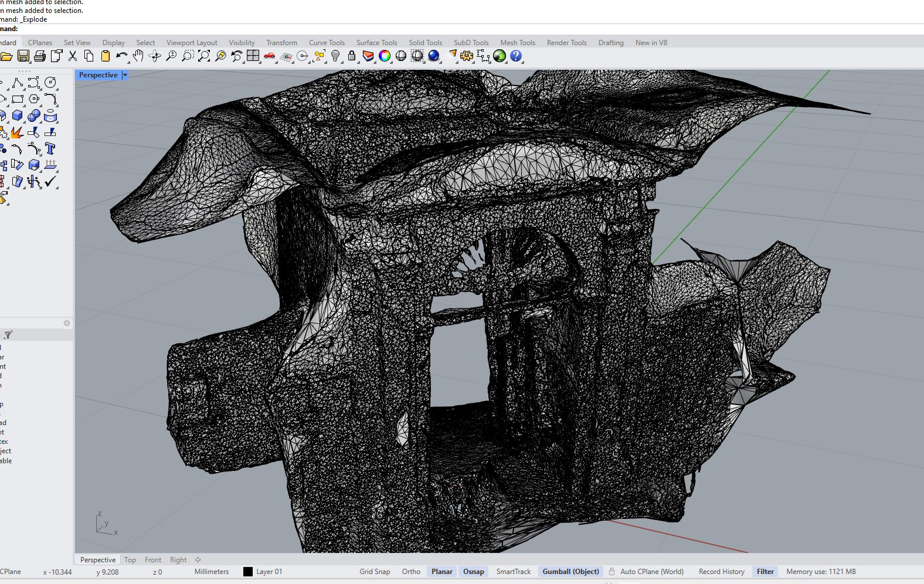
Task: Open the four-viewport layout tool
Action: 253,56
